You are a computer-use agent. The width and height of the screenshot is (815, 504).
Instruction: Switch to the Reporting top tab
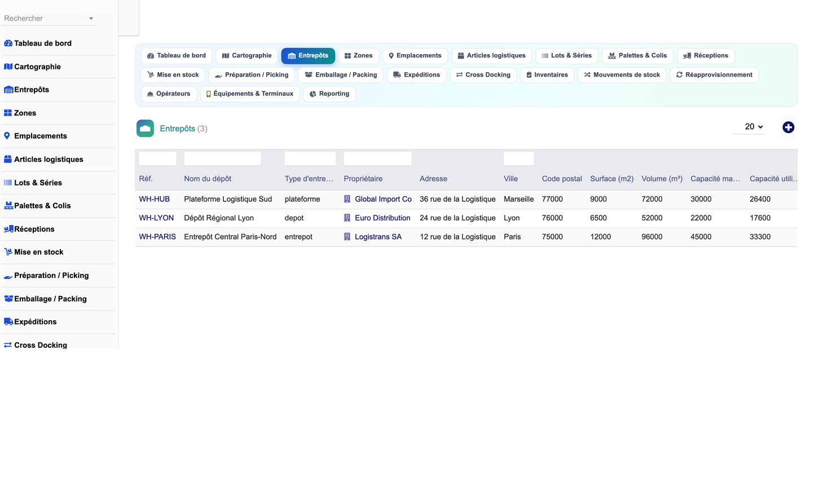coord(329,94)
